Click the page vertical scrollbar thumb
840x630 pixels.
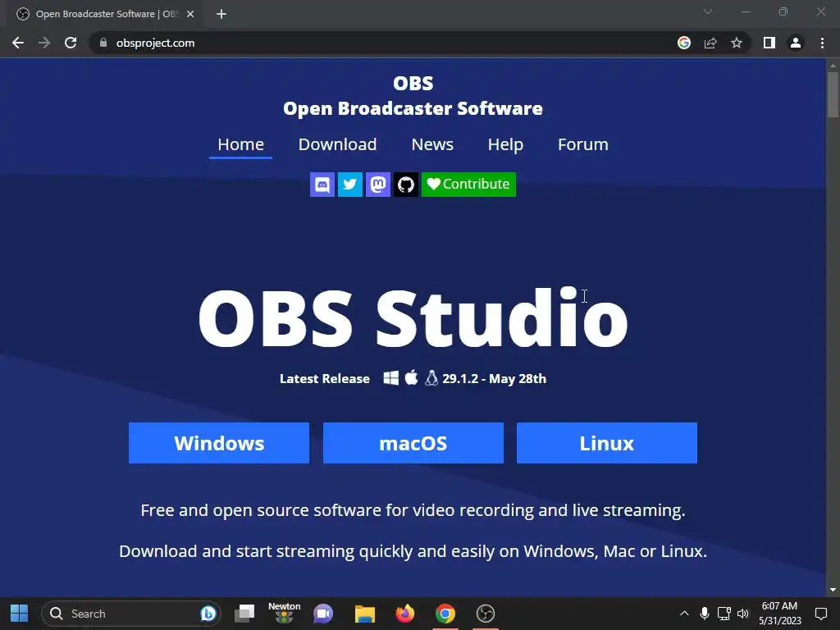click(833, 94)
